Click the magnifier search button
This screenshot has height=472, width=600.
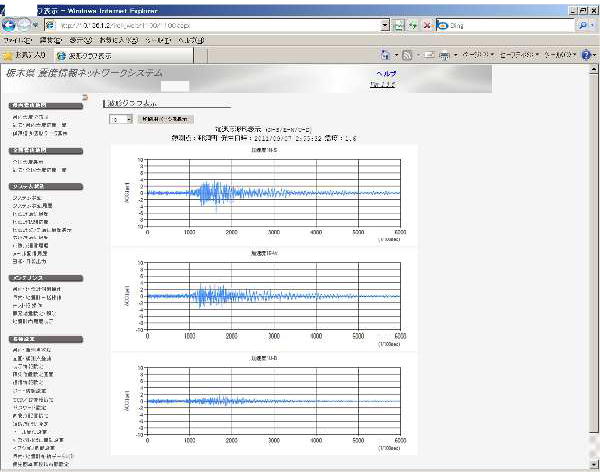pyautogui.click(x=582, y=26)
